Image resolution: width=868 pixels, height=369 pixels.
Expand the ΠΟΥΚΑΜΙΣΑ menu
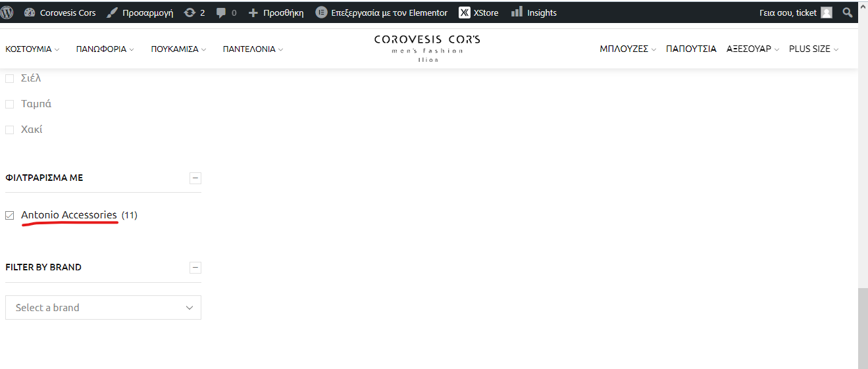[x=178, y=49]
